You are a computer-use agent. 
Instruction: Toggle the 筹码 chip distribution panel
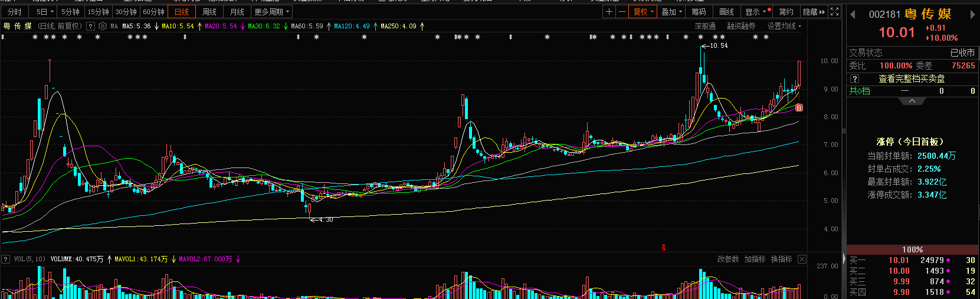point(699,12)
